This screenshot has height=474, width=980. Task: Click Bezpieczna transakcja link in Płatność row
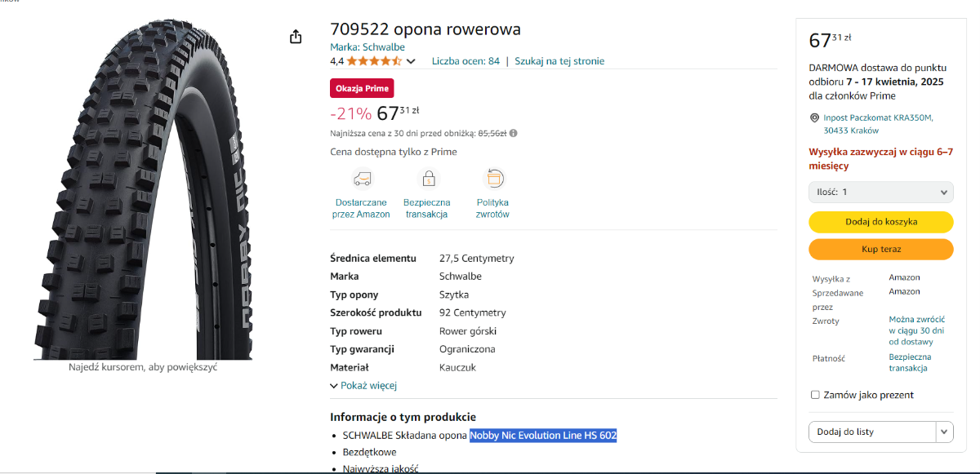click(911, 362)
